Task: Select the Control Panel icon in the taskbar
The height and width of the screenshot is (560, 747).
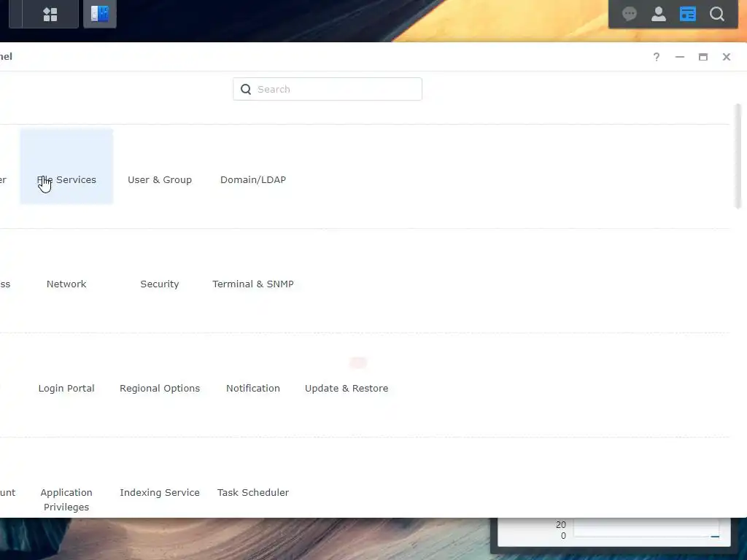Action: coord(99,14)
